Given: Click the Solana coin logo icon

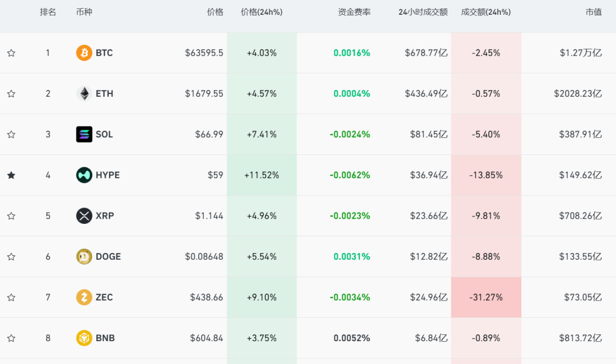Looking at the screenshot, I should [x=84, y=134].
